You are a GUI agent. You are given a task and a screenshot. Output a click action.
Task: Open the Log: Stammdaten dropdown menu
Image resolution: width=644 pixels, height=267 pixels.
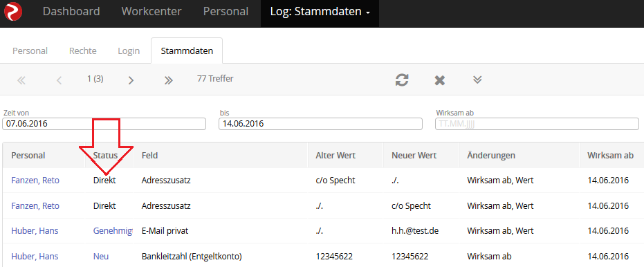tap(320, 12)
